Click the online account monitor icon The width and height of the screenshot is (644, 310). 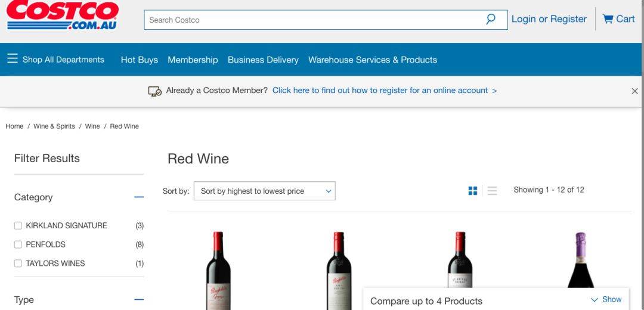click(x=155, y=91)
